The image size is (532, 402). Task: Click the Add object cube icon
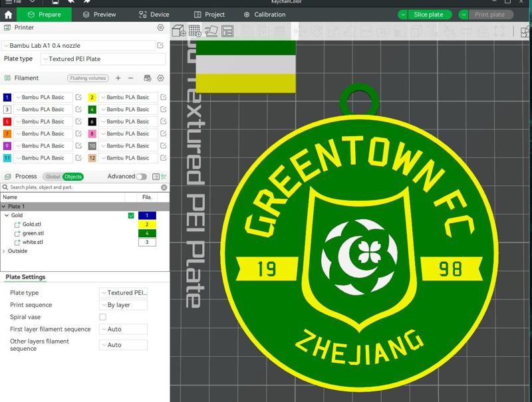pyautogui.click(x=178, y=31)
